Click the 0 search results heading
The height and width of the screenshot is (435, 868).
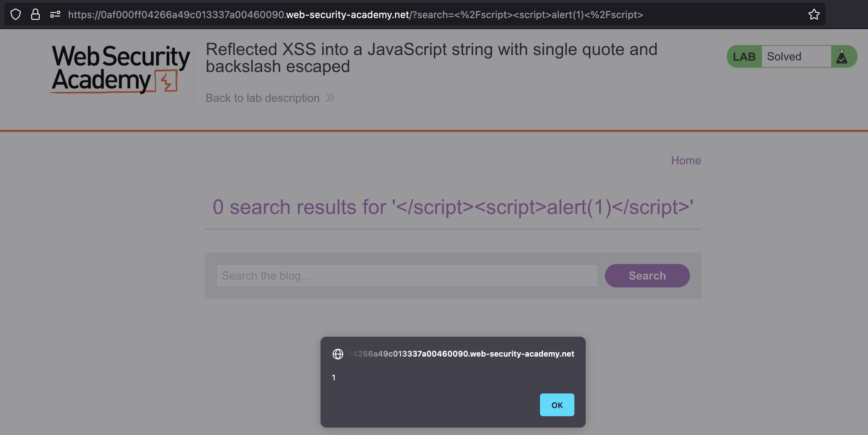tap(453, 207)
